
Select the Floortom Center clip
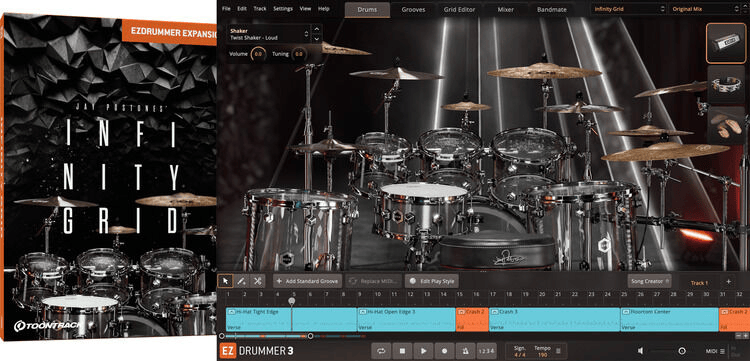(670, 319)
